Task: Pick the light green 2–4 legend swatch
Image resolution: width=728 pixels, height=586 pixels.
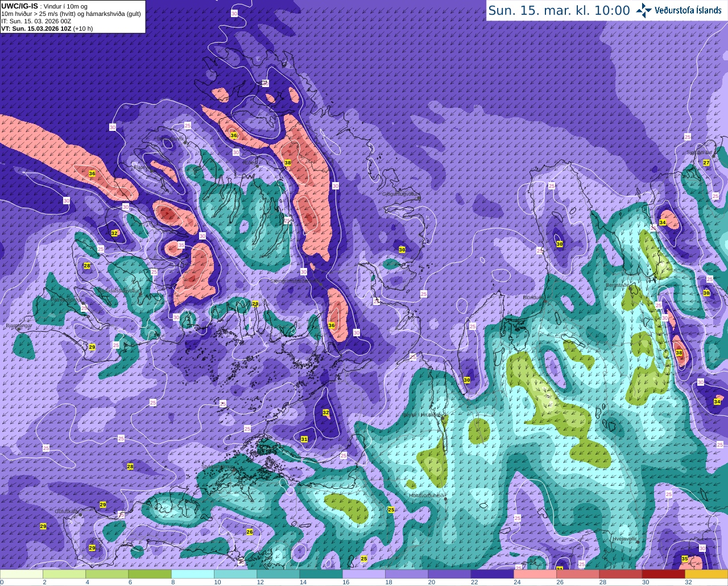Action: coord(64,574)
